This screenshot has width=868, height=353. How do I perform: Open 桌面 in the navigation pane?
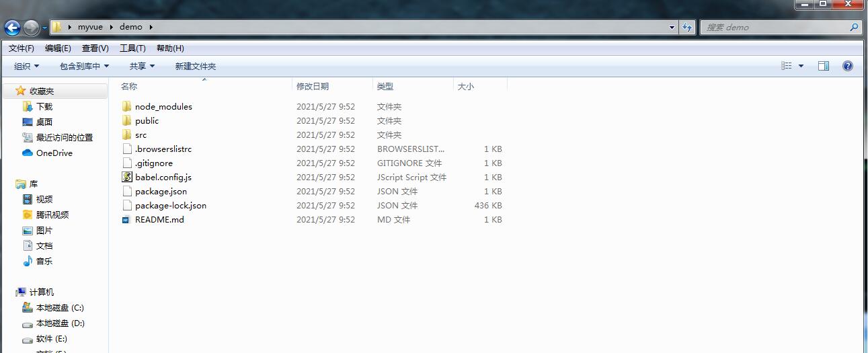pos(44,122)
